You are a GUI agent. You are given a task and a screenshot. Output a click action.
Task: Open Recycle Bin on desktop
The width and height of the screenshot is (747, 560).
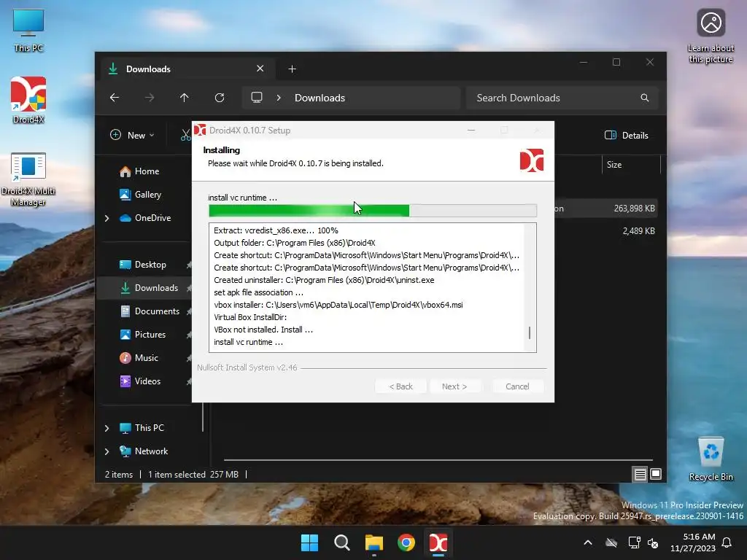point(711,459)
